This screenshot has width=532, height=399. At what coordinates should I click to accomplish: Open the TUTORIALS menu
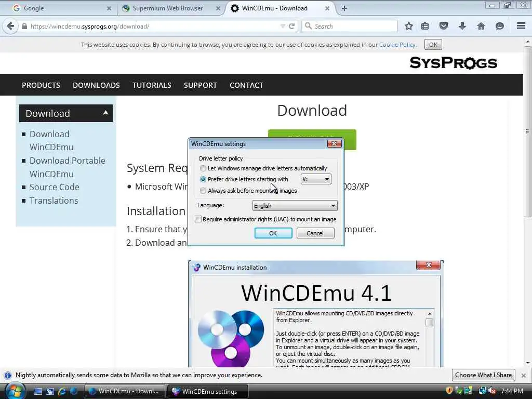[x=152, y=85]
